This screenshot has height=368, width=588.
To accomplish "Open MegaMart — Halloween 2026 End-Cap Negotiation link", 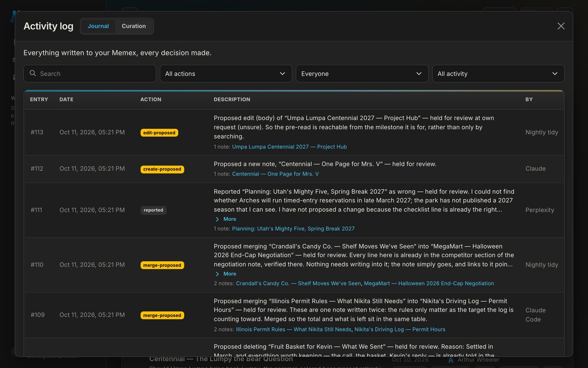I will 429,284.
